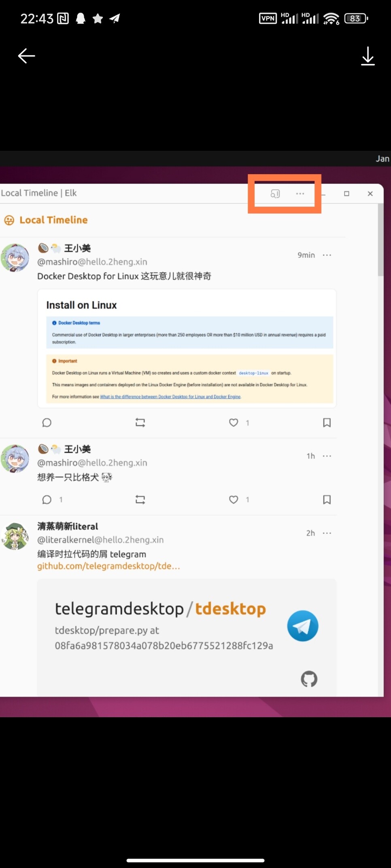
Task: Open the window's three-dot menu in the title bar
Action: (300, 194)
